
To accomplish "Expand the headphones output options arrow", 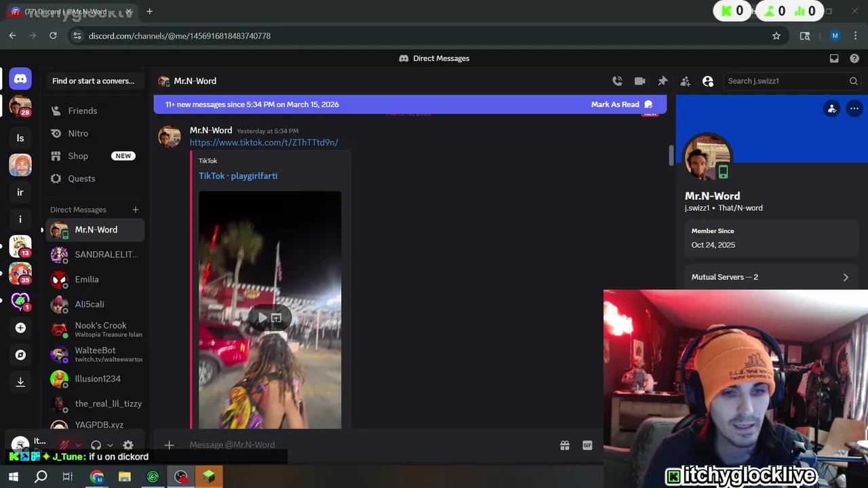I will (x=110, y=445).
